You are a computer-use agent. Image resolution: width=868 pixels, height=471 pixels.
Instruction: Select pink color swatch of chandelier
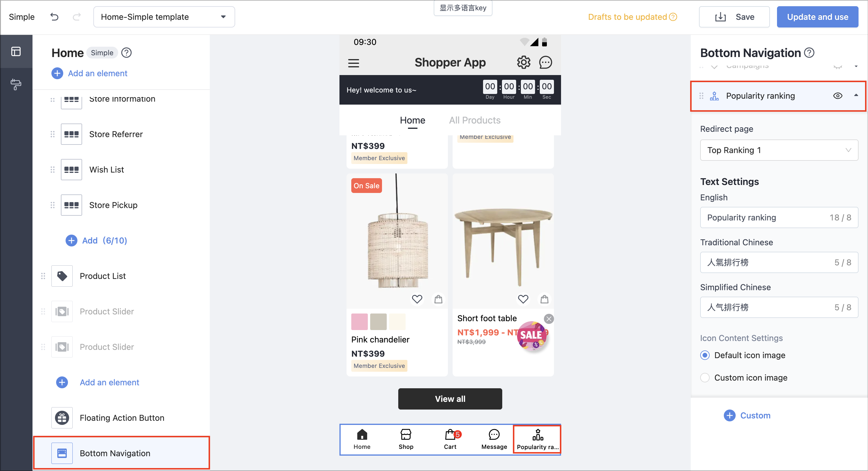click(360, 321)
